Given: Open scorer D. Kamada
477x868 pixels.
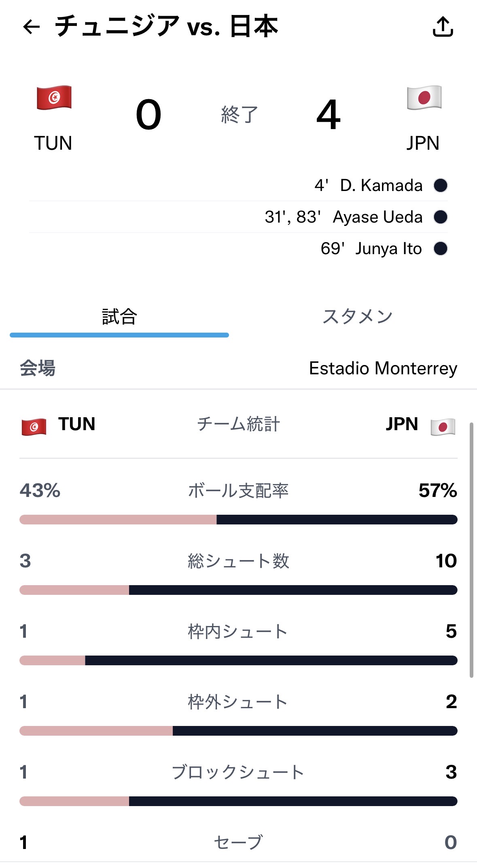Looking at the screenshot, I should (x=381, y=185).
